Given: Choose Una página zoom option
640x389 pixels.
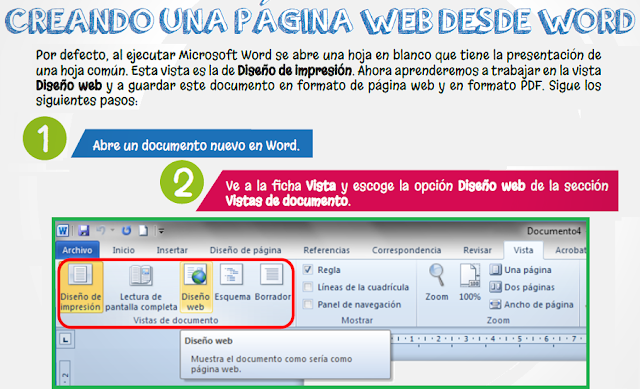Looking at the screenshot, I should pyautogui.click(x=520, y=270).
